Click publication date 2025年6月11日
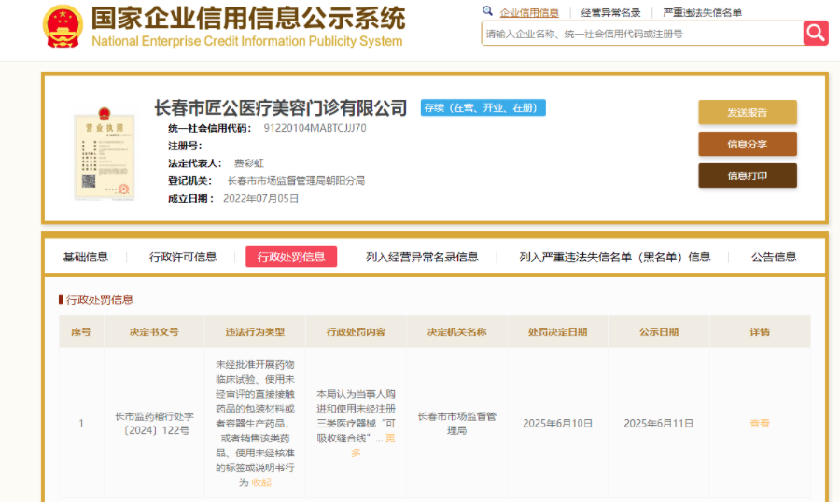 point(658,424)
